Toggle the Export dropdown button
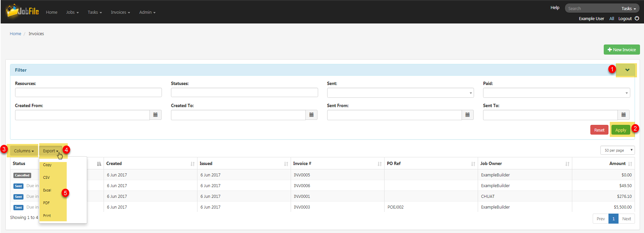 51,151
